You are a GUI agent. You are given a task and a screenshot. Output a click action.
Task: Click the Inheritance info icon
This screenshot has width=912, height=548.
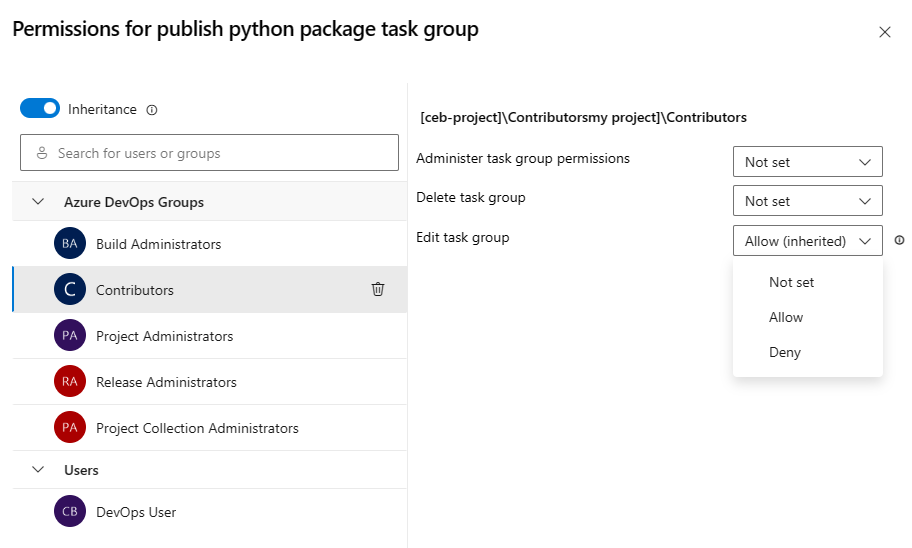[x=152, y=110]
